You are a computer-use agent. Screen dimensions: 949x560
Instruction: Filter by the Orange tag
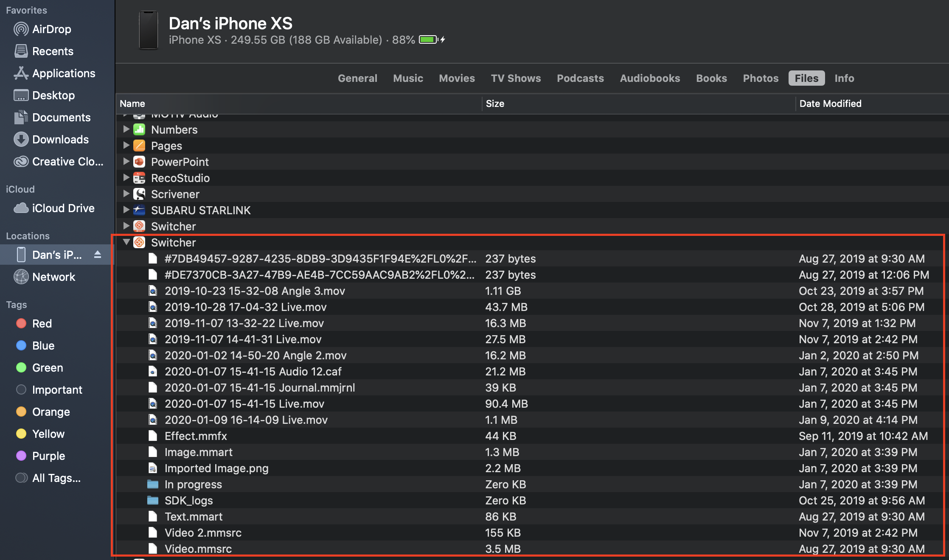coord(43,412)
